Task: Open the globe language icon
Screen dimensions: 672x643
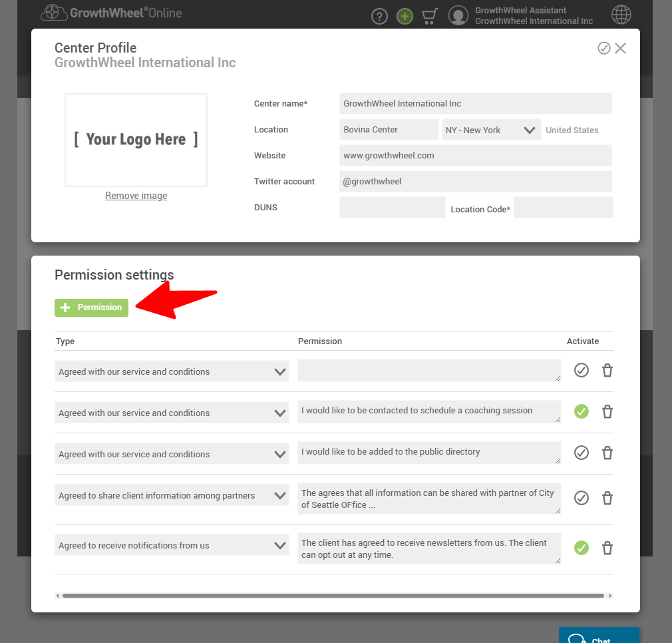Action: coord(621,15)
